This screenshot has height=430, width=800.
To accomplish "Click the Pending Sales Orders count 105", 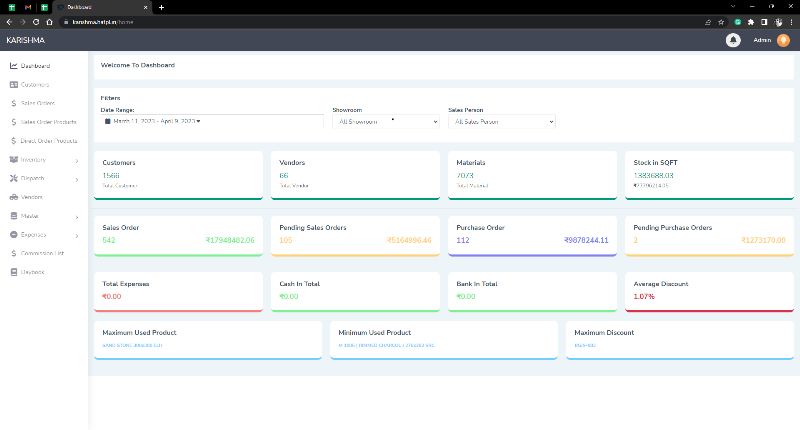I will click(286, 240).
